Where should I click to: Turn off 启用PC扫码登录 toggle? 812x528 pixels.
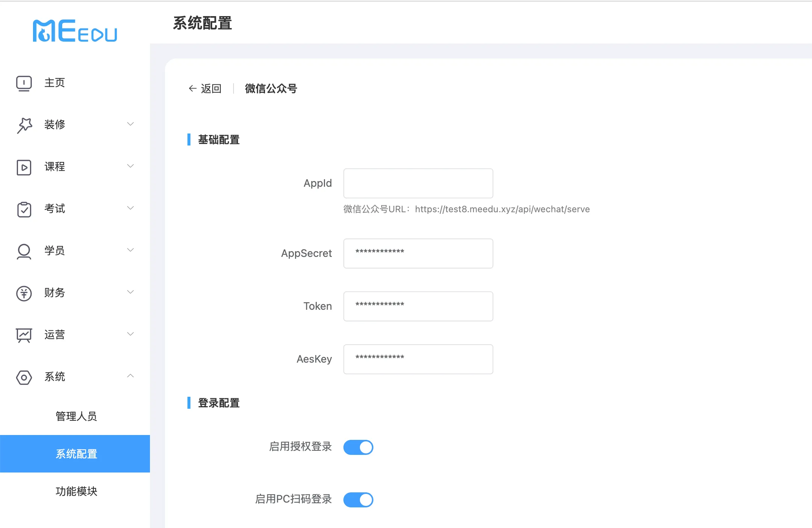pyautogui.click(x=358, y=499)
